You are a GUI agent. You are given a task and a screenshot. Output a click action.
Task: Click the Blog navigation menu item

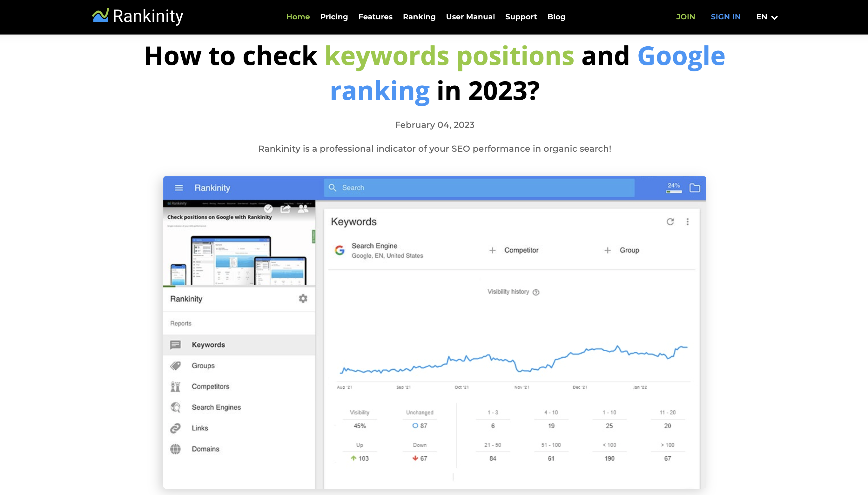556,17
